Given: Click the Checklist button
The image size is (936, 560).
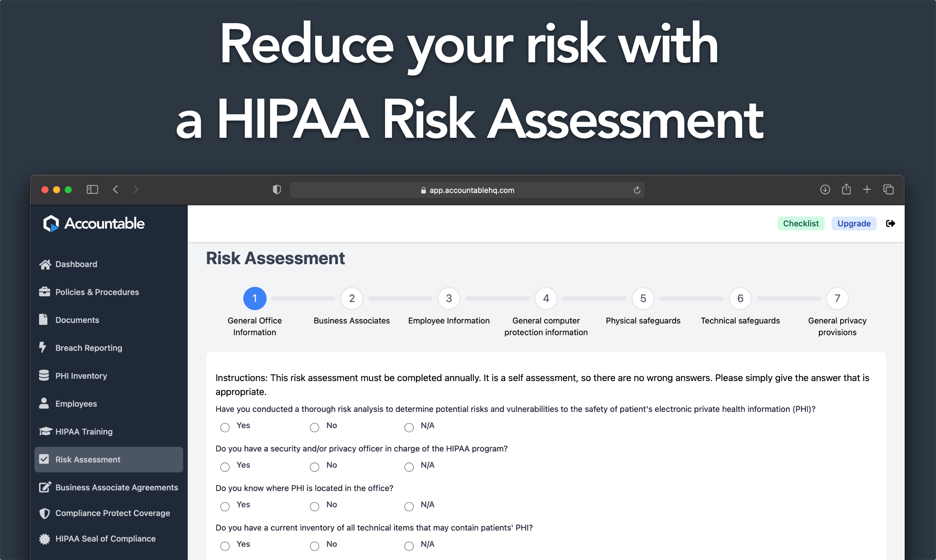Looking at the screenshot, I should point(800,223).
